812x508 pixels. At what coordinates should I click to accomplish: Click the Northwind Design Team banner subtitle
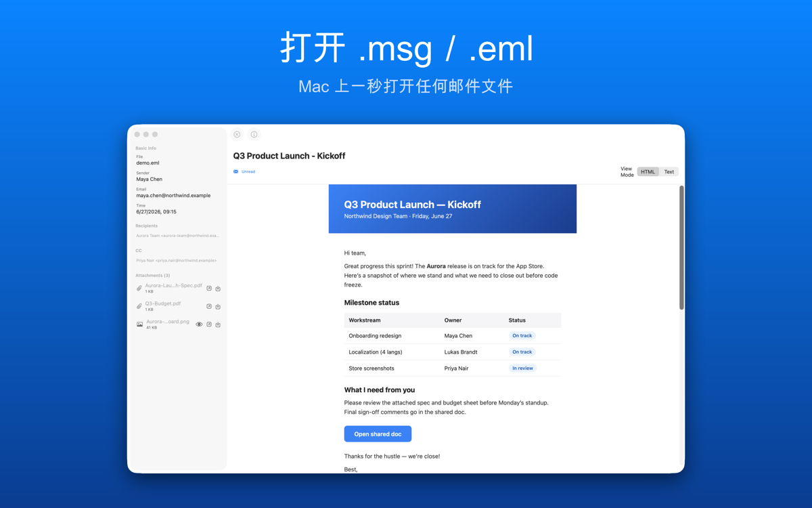point(398,216)
